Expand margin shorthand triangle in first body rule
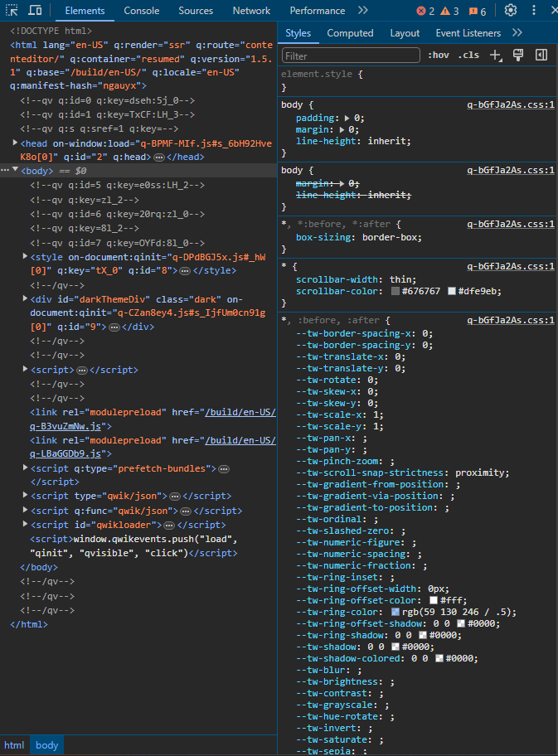This screenshot has width=558, height=756. 342,129
